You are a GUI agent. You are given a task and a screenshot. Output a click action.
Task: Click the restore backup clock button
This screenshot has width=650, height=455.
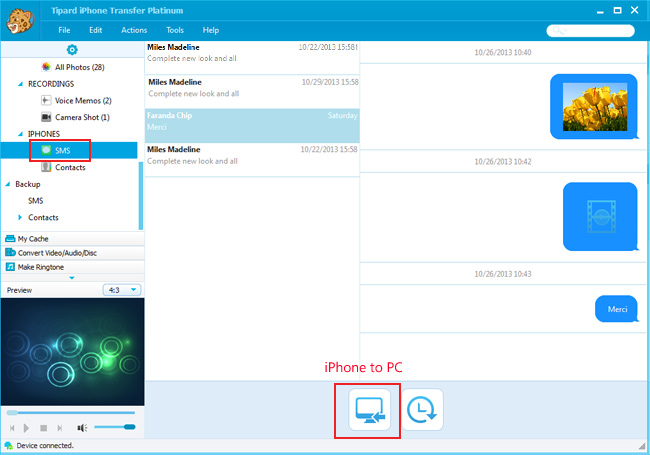(422, 410)
